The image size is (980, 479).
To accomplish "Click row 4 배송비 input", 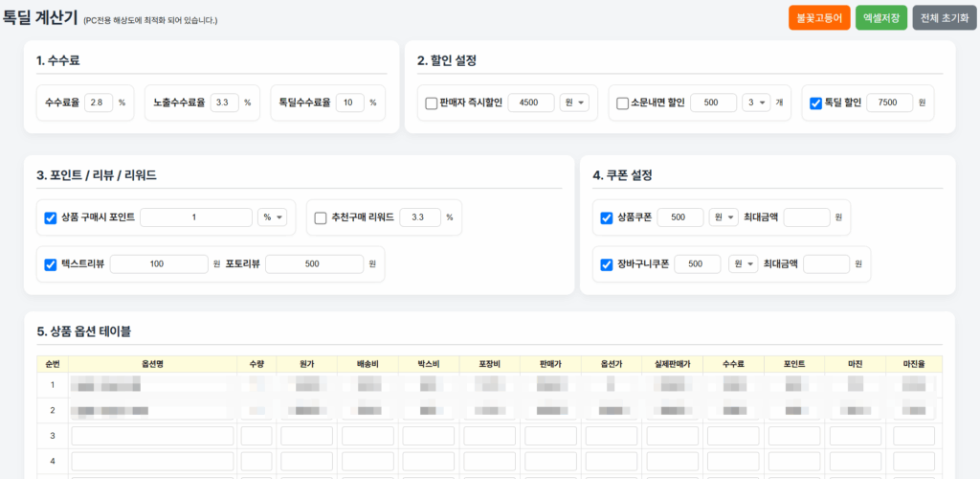I will click(367, 462).
